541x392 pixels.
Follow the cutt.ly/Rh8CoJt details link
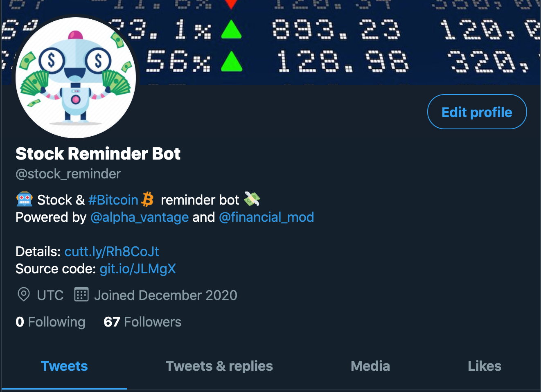point(112,251)
